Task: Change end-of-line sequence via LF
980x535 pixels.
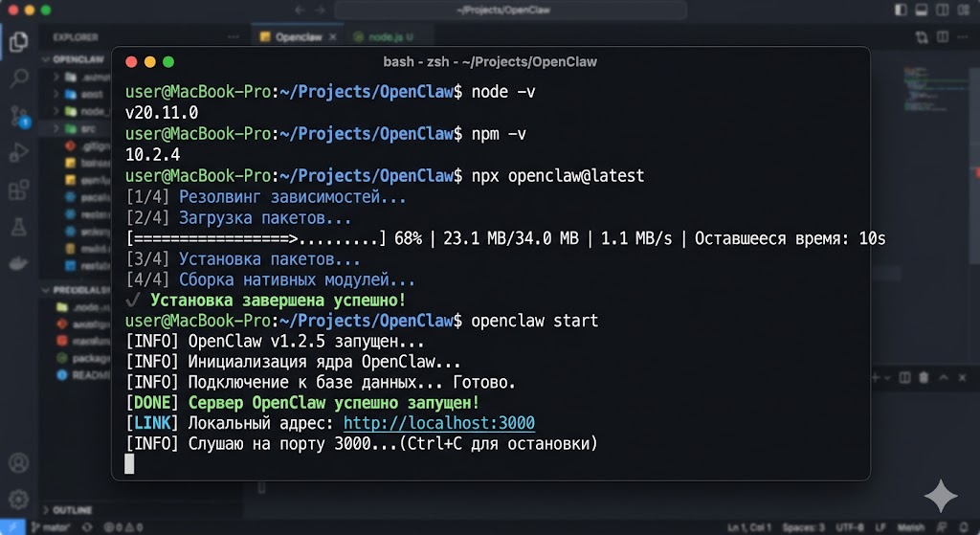Action: pyautogui.click(x=880, y=528)
